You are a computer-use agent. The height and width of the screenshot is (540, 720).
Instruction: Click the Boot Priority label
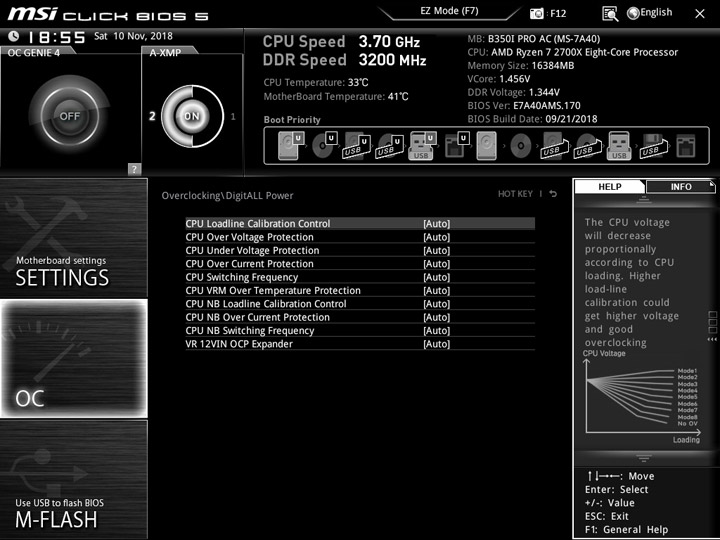[x=292, y=120]
